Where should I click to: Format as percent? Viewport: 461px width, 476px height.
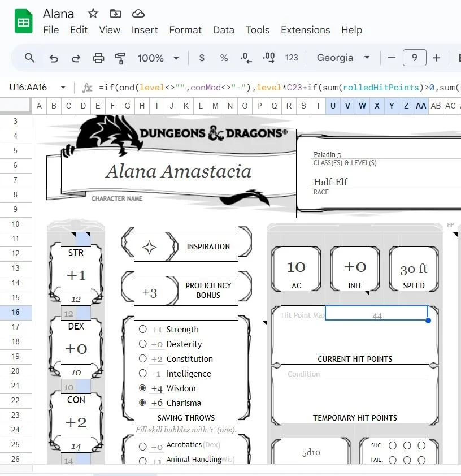click(x=224, y=58)
